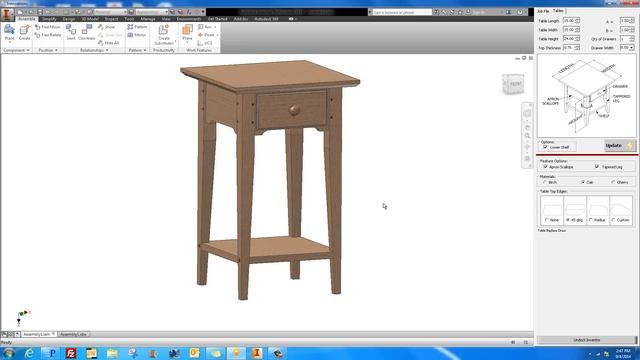Select the Free Move tool
The height and width of the screenshot is (360, 640).
[x=48, y=27]
